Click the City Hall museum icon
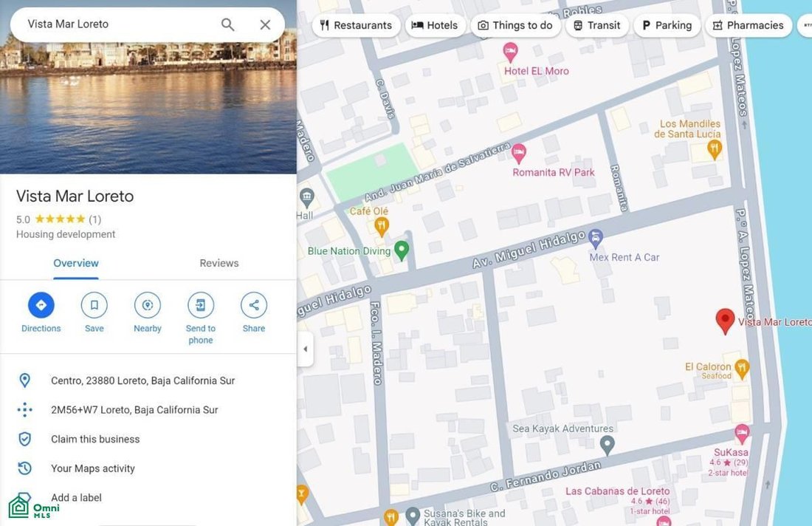The width and height of the screenshot is (812, 526). [306, 197]
